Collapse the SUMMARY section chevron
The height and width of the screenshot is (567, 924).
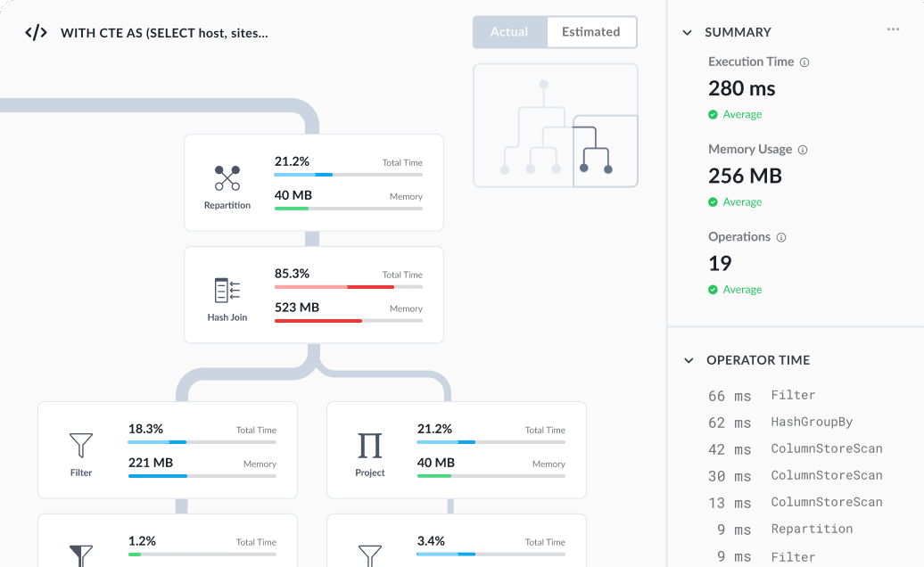pos(687,32)
